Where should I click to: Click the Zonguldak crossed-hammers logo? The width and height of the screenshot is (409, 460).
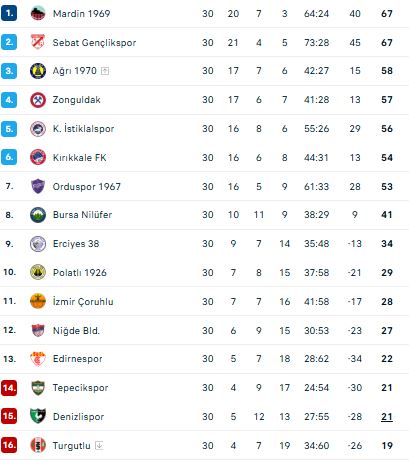click(38, 100)
